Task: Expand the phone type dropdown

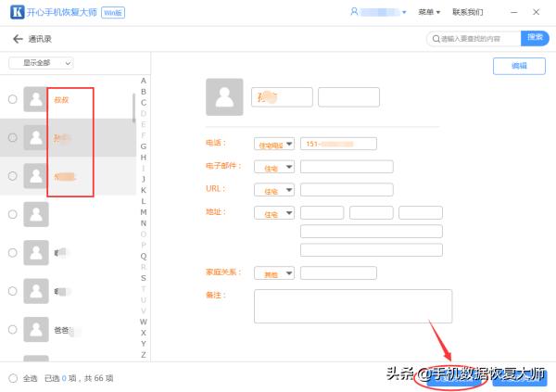Action: click(x=274, y=144)
